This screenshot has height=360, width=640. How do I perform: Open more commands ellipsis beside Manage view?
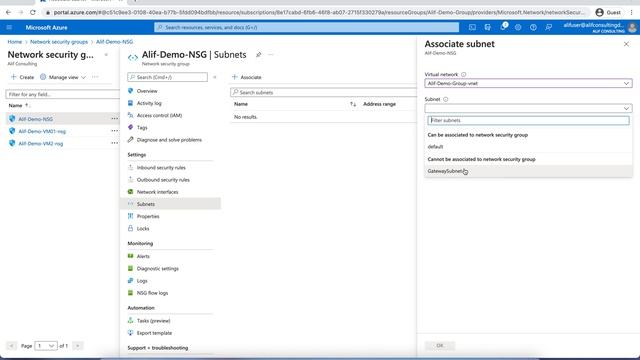pyautogui.click(x=95, y=77)
